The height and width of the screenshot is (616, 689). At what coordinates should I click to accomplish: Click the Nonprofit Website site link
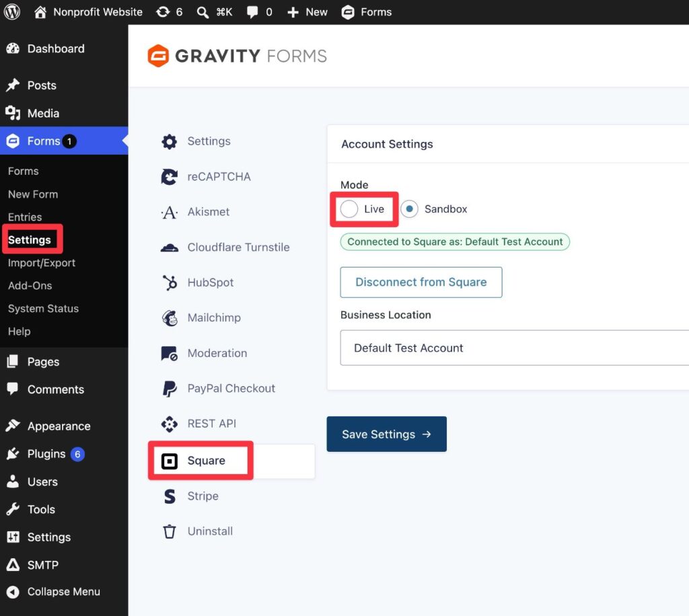(98, 12)
